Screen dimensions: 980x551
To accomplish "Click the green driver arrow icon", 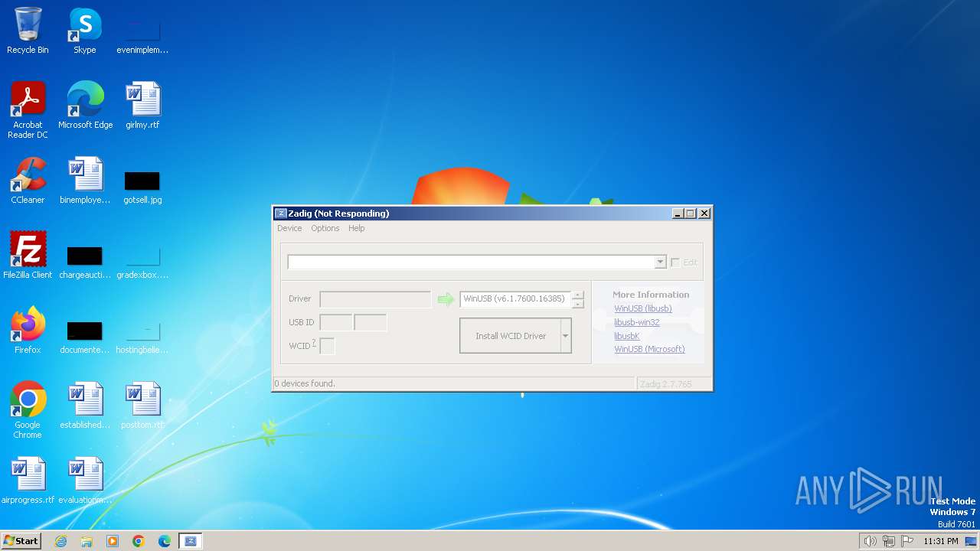I will coord(446,299).
